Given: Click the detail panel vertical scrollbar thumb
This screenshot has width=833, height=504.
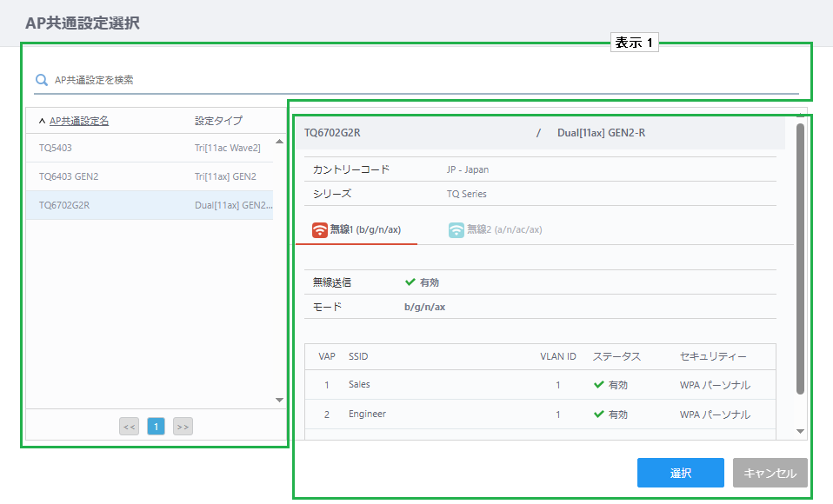Looking at the screenshot, I should [800, 259].
